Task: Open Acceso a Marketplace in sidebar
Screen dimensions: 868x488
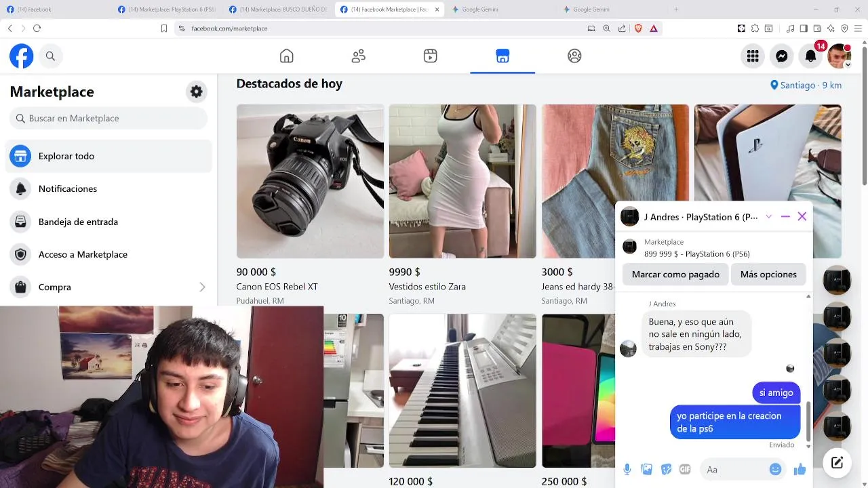Action: [x=108, y=254]
